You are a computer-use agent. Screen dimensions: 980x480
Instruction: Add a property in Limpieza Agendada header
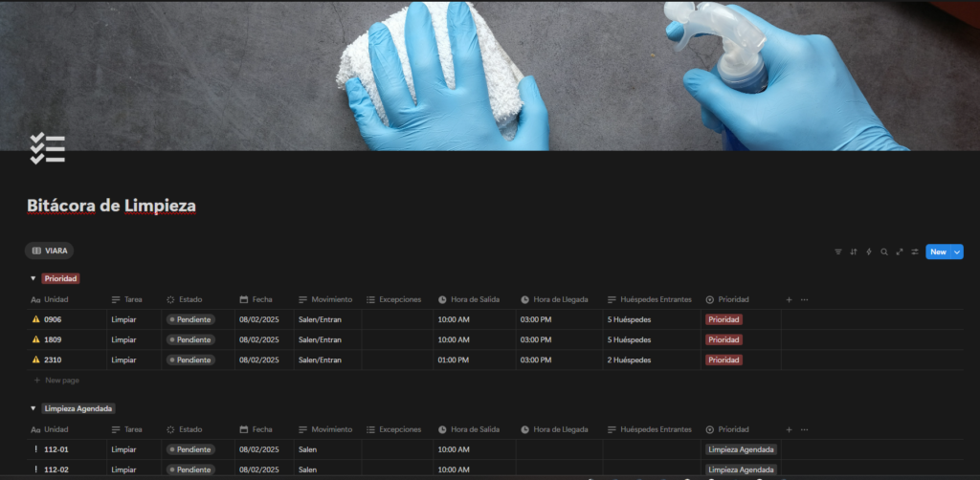pos(789,429)
